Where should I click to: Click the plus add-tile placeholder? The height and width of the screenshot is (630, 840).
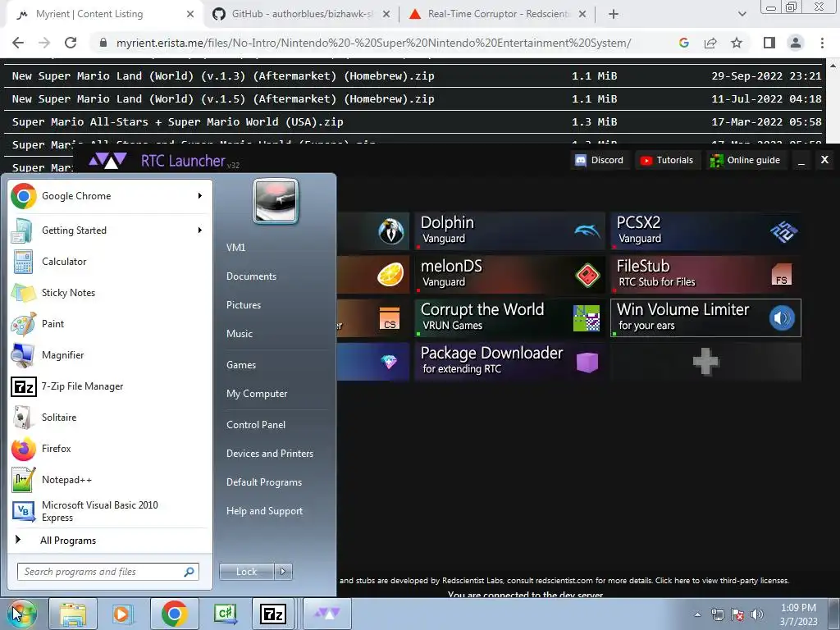[706, 362]
